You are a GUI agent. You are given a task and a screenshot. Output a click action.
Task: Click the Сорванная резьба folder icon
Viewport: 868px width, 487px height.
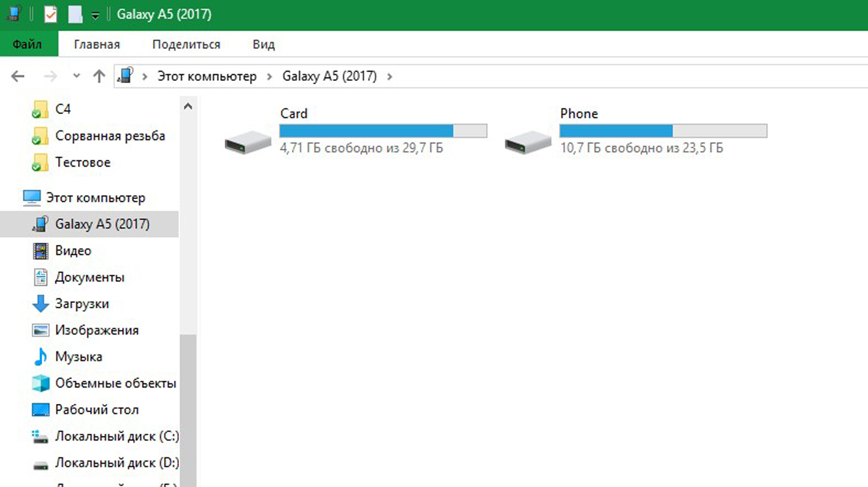(40, 136)
